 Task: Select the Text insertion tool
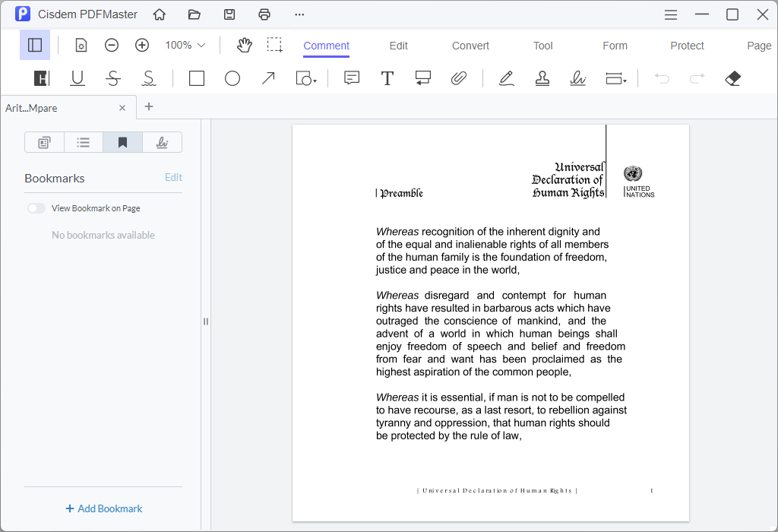coord(387,78)
